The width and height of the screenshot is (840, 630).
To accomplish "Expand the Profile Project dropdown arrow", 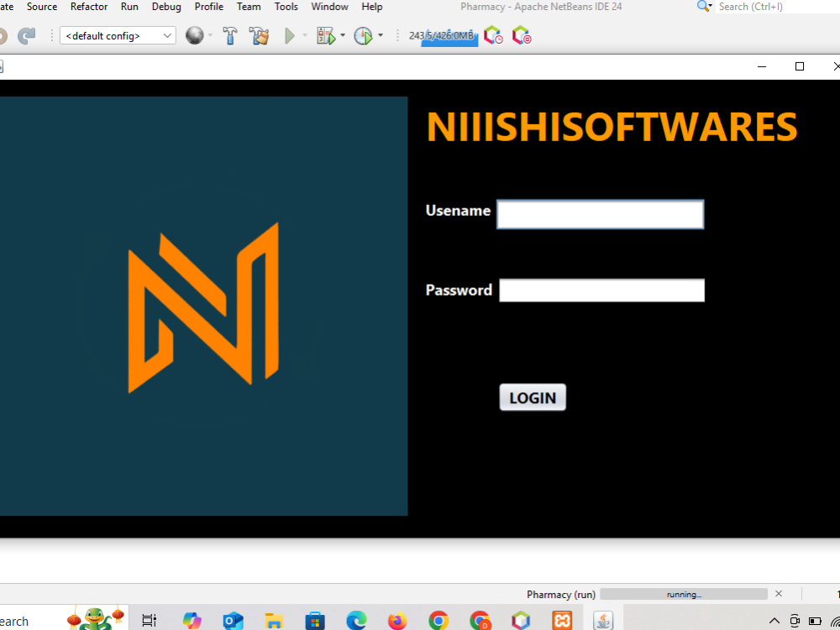I will click(381, 36).
